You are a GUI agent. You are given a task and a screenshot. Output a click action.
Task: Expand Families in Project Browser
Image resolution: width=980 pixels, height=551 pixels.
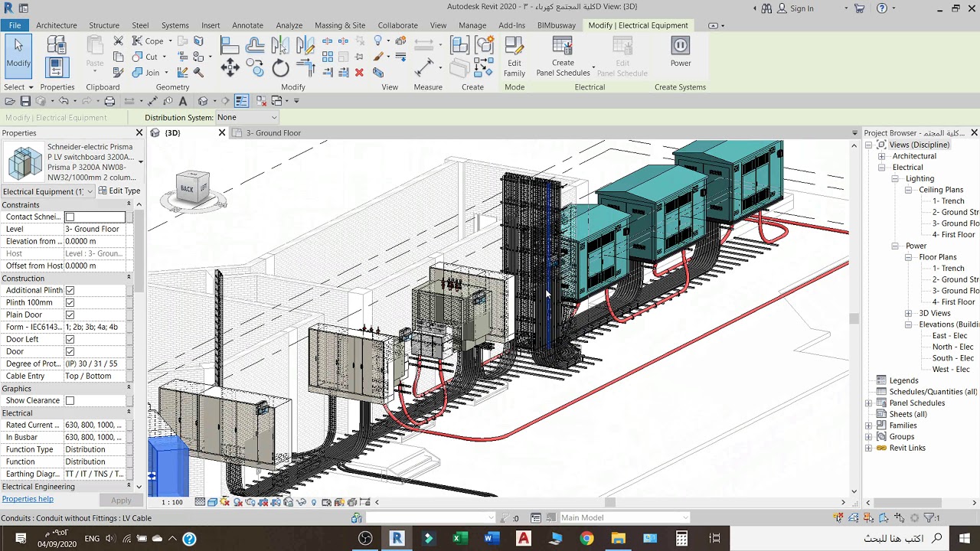click(x=868, y=425)
